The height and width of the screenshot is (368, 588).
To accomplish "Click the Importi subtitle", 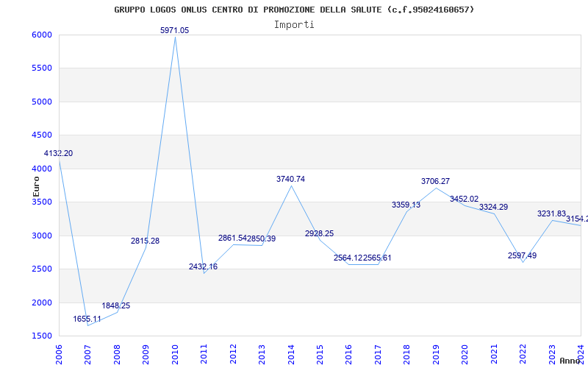I will click(294, 25).
